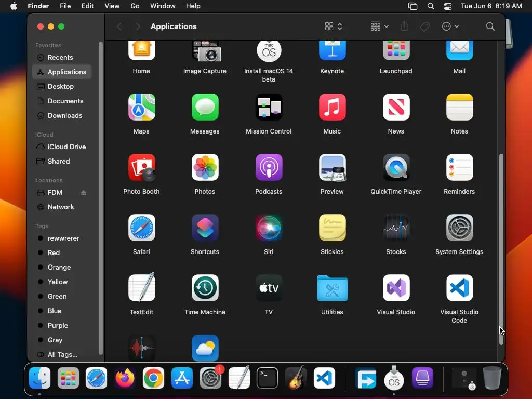Image resolution: width=532 pixels, height=399 pixels.
Task: Select Visual Studio Code in Applications
Action: [459, 288]
